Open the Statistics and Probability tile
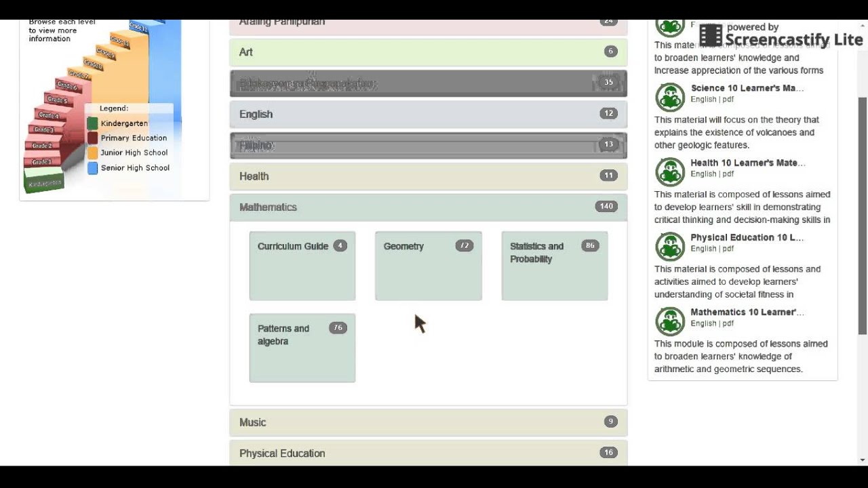Viewport: 868px width, 488px height. (555, 266)
